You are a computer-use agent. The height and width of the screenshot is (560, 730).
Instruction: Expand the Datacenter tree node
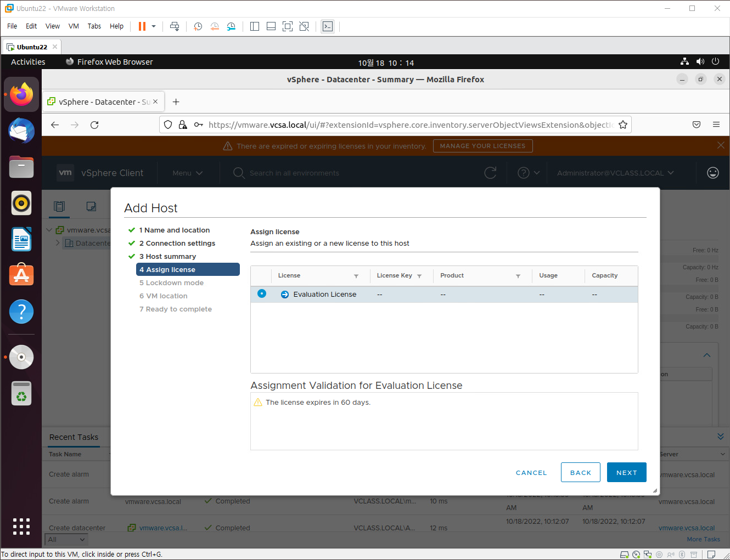coord(58,242)
